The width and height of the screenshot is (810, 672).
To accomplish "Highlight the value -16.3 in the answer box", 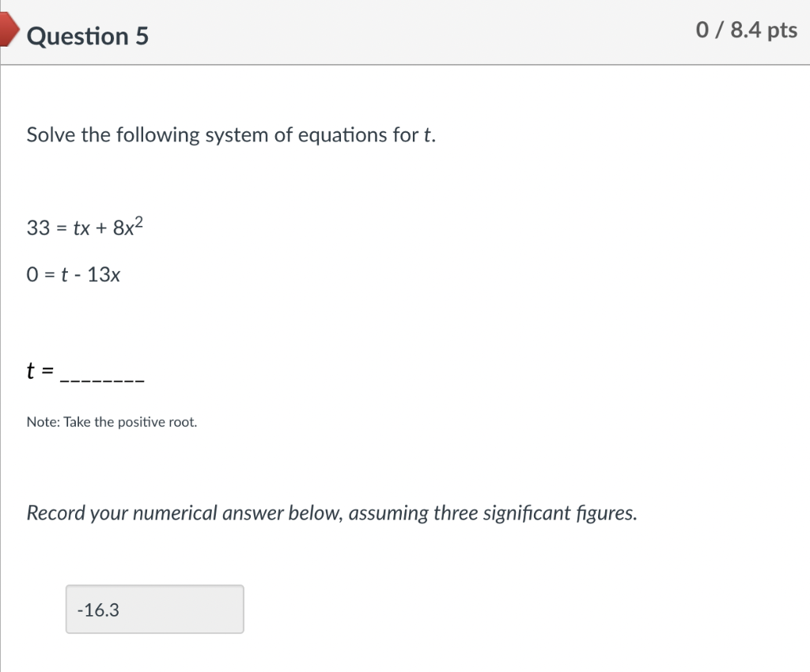I will coord(97,610).
